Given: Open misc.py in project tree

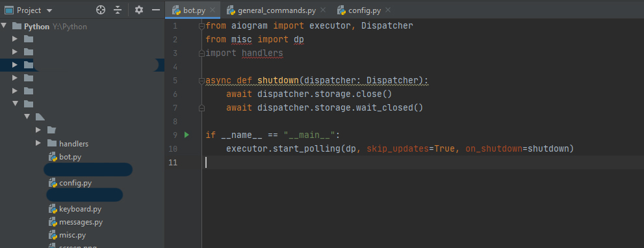Looking at the screenshot, I should pos(73,235).
